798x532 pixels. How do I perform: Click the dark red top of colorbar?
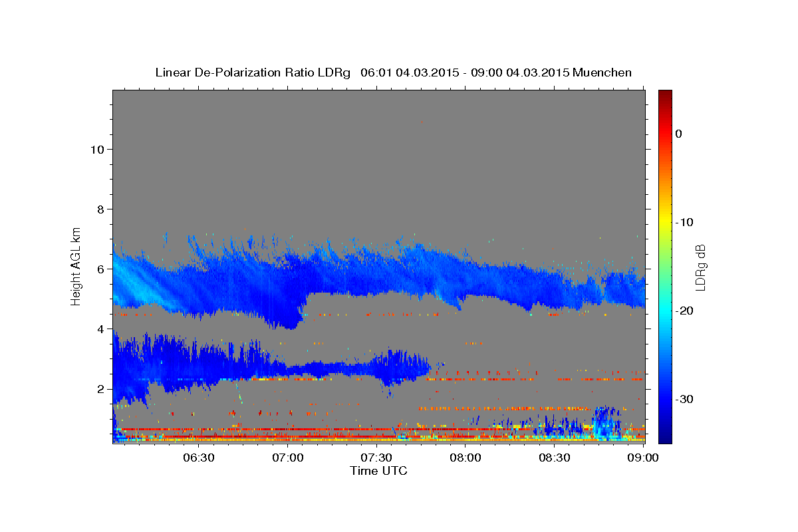coord(665,96)
